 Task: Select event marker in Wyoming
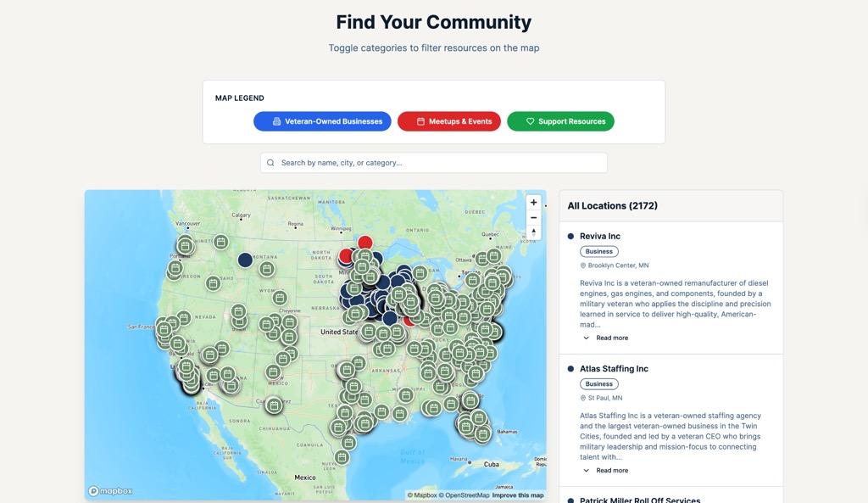pyautogui.click(x=280, y=298)
